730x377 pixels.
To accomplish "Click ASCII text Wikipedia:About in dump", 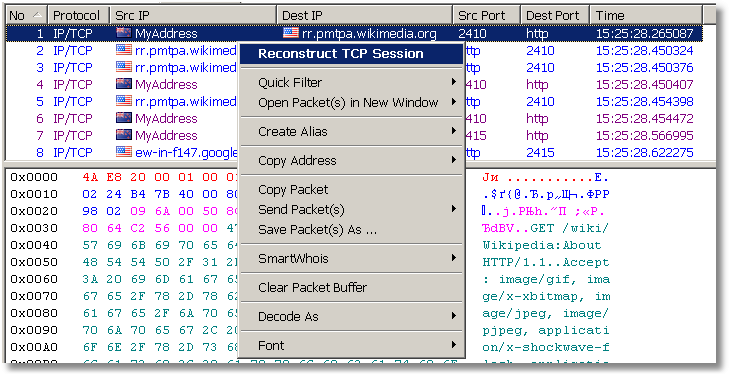I will (542, 245).
